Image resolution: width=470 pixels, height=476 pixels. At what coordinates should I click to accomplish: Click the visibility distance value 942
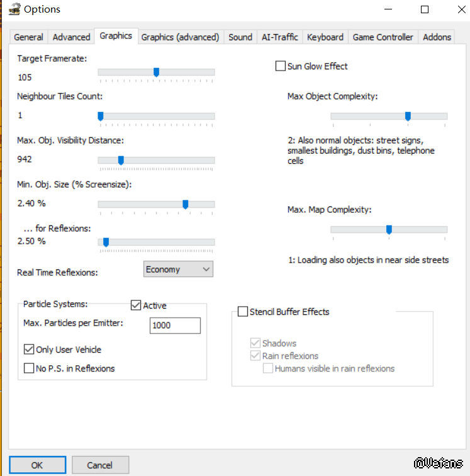coord(25,159)
